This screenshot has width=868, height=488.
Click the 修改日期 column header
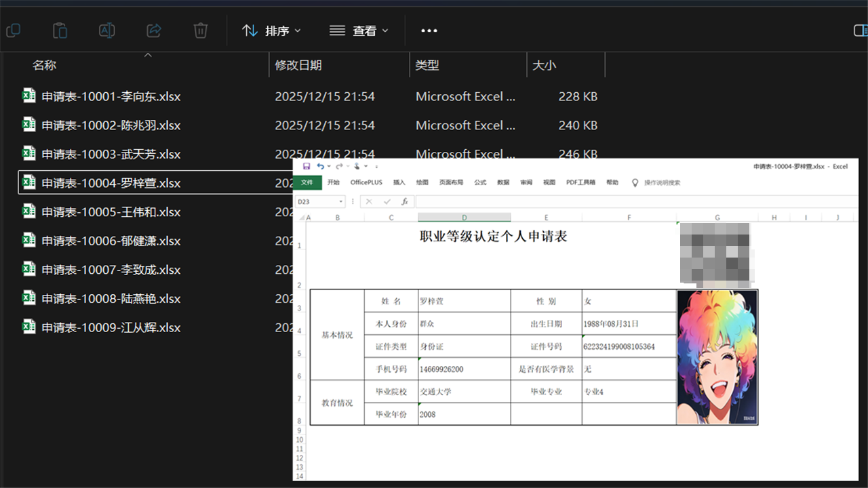point(298,65)
